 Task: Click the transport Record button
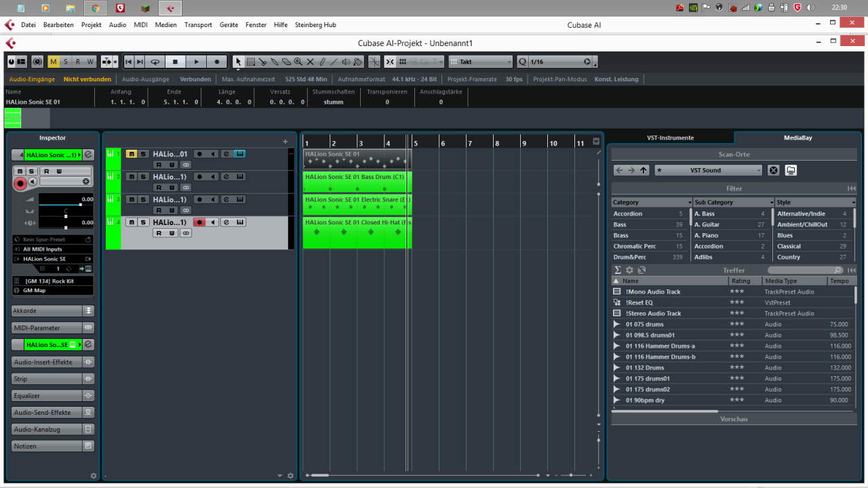(217, 62)
